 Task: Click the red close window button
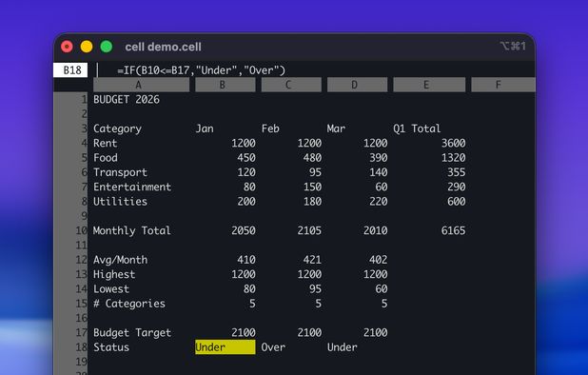(x=67, y=47)
